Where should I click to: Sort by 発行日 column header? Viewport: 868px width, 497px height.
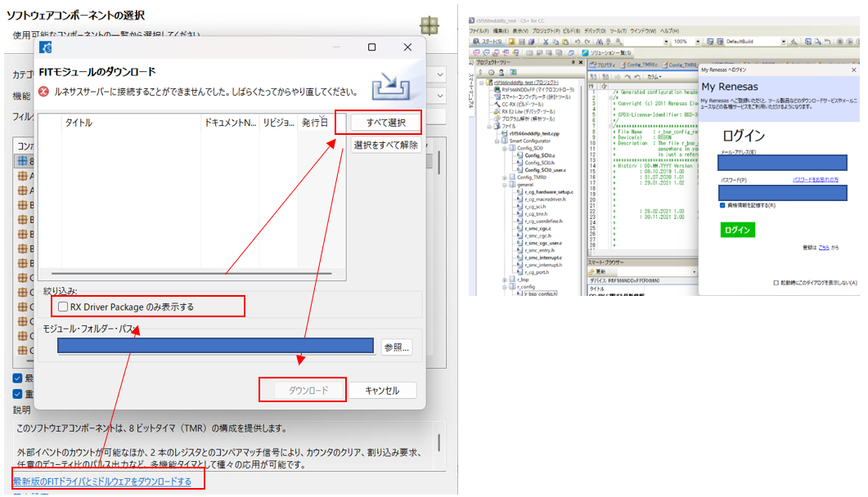(x=317, y=123)
